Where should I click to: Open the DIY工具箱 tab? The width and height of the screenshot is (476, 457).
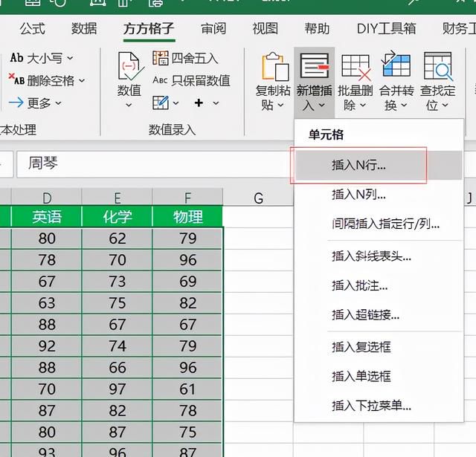tap(386, 29)
